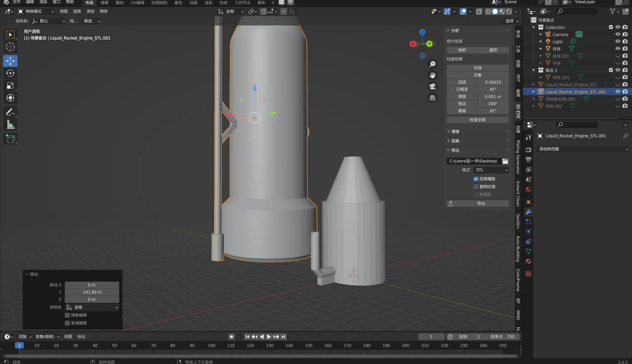This screenshot has width=632, height=364.
Task: Open 坐标系 全局 dropdown in 移动 panel
Action: (x=92, y=307)
